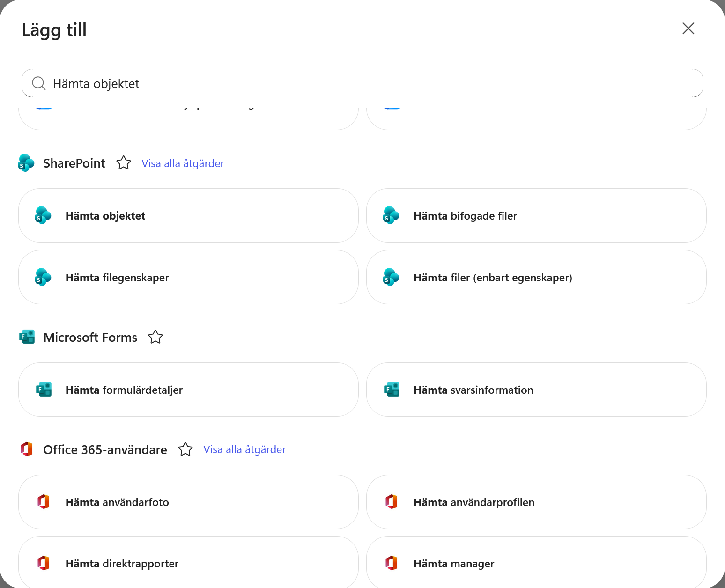Click the Microsoft Forms connector logo
This screenshot has height=588, width=725.
(27, 337)
